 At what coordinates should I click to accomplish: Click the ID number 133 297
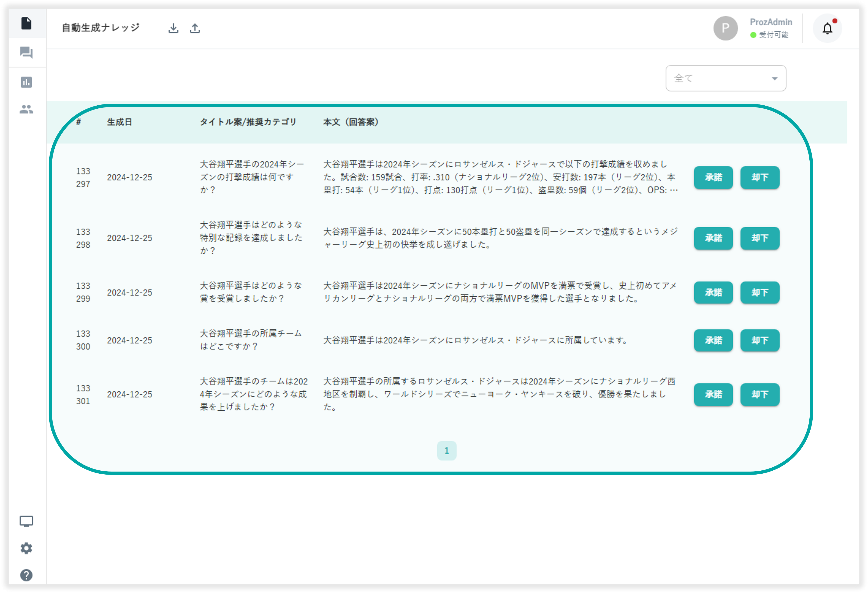click(x=83, y=178)
